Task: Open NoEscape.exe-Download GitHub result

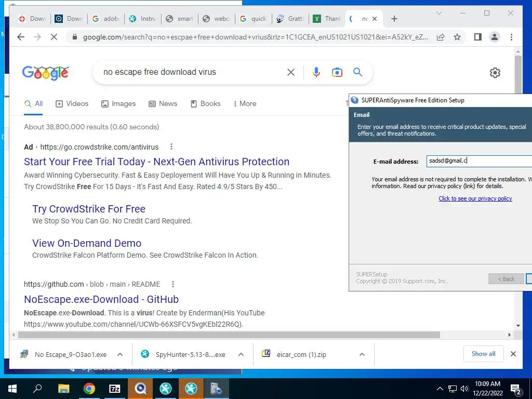Action: (x=101, y=299)
